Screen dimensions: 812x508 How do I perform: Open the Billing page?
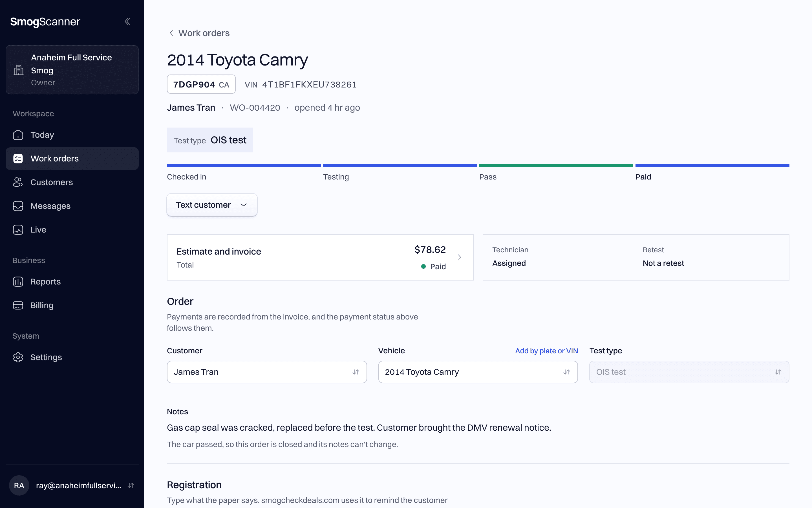point(72,305)
